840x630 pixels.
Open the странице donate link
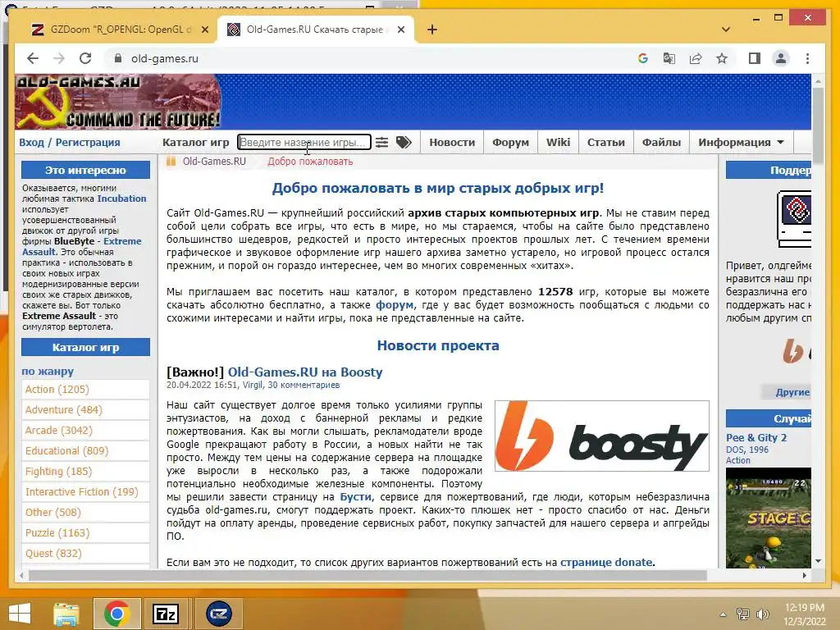point(606,563)
